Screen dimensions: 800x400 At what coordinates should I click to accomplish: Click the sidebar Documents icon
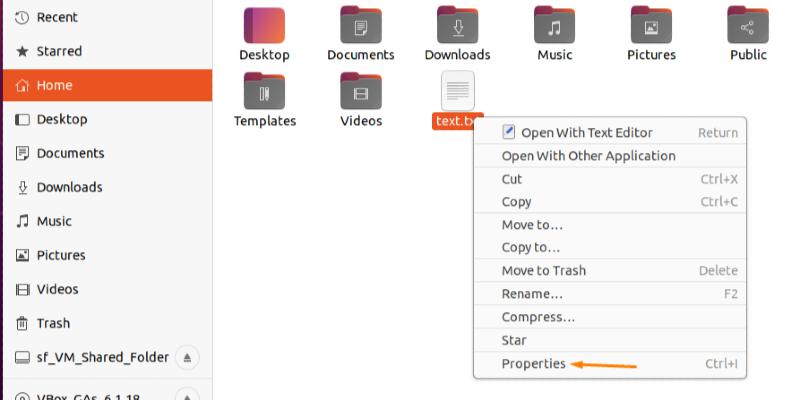(22, 153)
